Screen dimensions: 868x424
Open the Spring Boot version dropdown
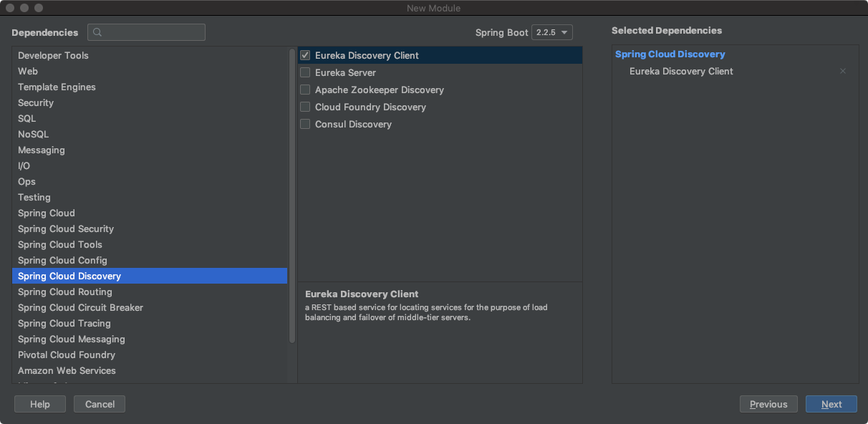(551, 32)
